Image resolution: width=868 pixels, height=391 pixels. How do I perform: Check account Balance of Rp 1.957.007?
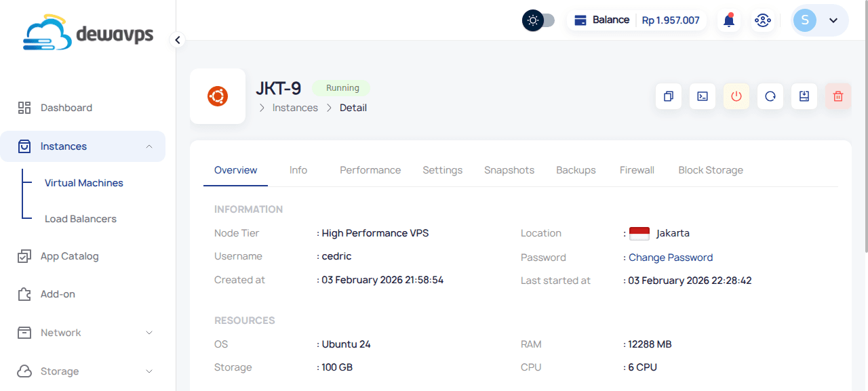tap(636, 20)
